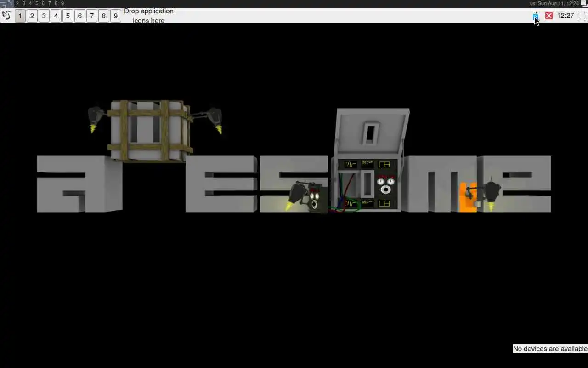
Task: Switch to desktop 4 in the panel pager
Action: click(x=56, y=16)
